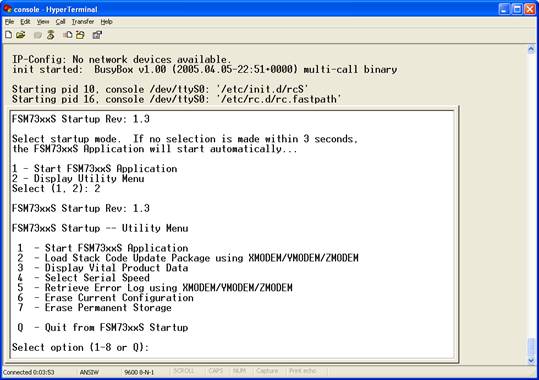Image resolution: width=539 pixels, height=380 pixels.
Task: Open the Transfer menu
Action: tap(83, 22)
